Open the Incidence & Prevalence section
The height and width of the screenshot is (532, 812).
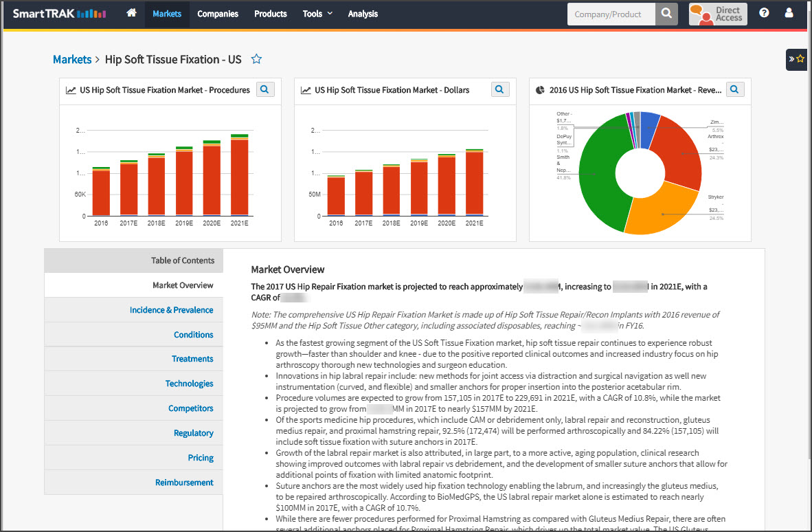(133, 310)
